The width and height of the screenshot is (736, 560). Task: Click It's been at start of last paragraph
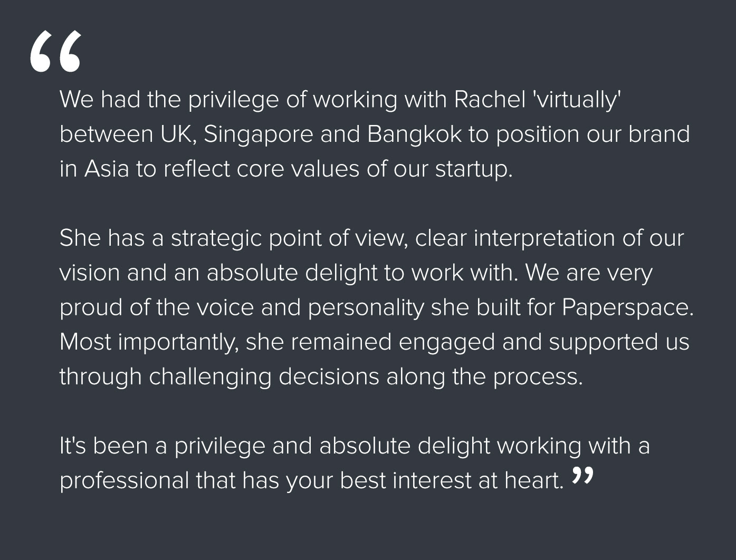[x=104, y=447]
